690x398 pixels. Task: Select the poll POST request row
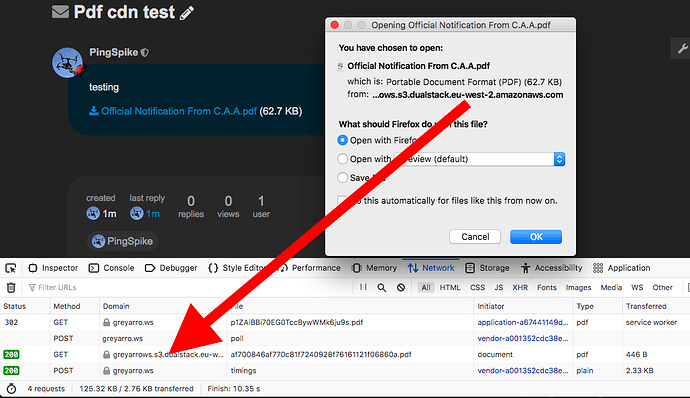pyautogui.click(x=345, y=338)
